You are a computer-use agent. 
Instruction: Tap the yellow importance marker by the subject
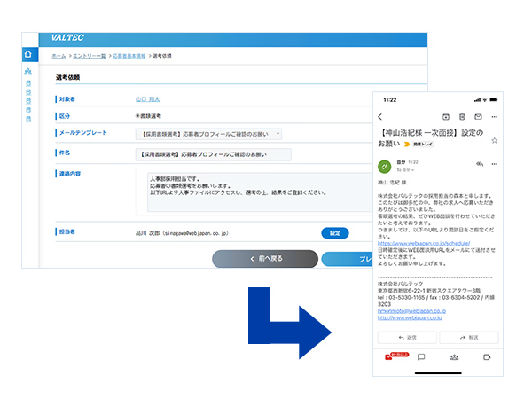(407, 145)
